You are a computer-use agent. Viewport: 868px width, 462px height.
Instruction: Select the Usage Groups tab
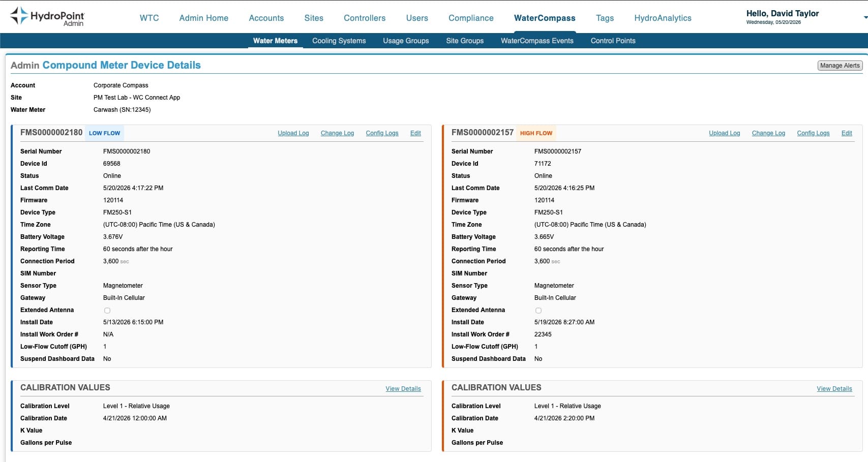click(406, 41)
